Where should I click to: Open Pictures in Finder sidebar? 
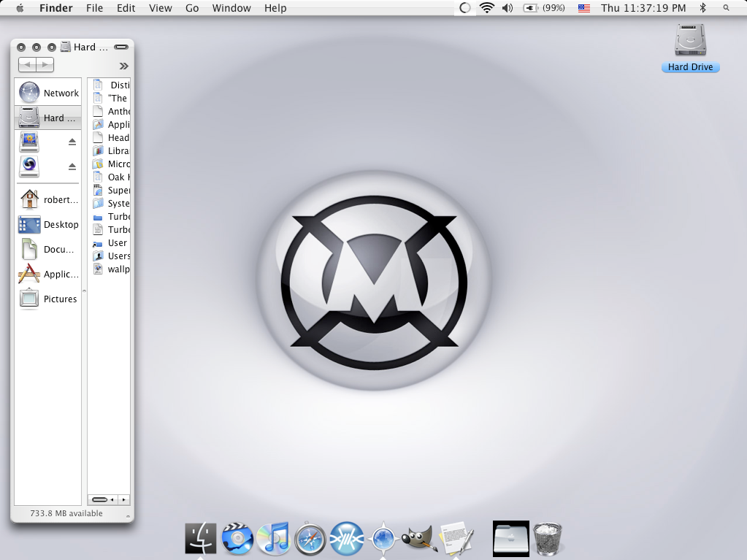coord(49,299)
